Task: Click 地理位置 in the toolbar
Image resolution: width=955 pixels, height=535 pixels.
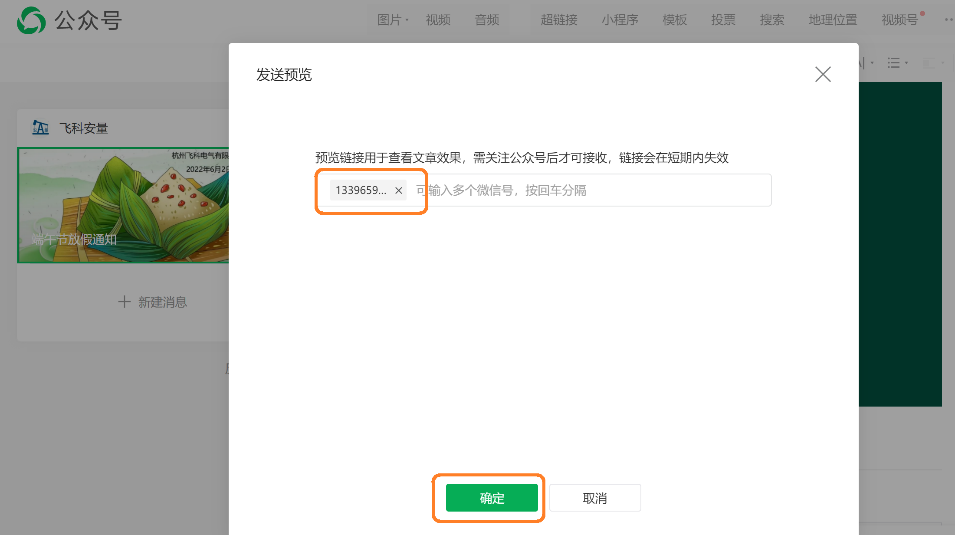Action: tap(833, 19)
